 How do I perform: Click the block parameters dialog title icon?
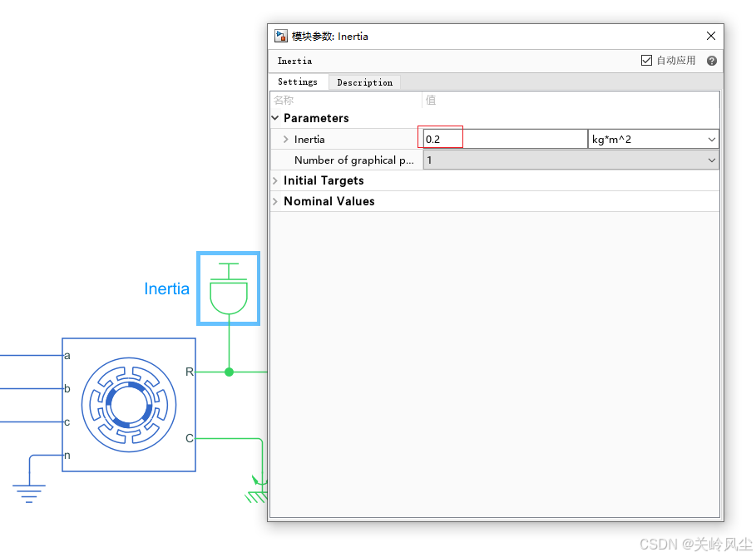coord(281,36)
